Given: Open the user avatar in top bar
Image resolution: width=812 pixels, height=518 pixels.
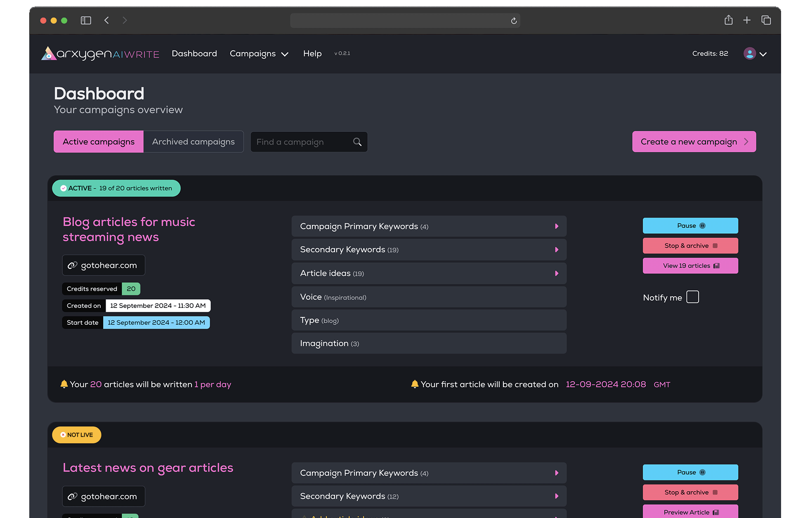Looking at the screenshot, I should (749, 53).
